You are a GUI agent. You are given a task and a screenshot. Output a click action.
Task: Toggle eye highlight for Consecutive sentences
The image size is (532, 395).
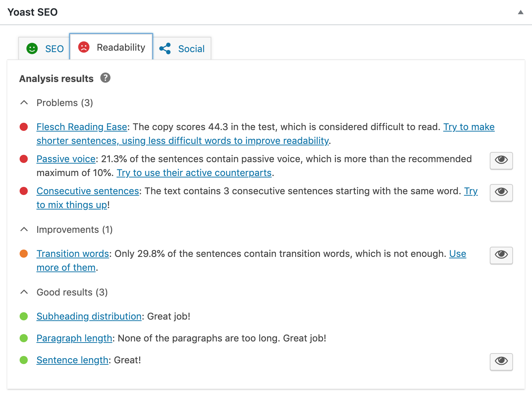[501, 192]
